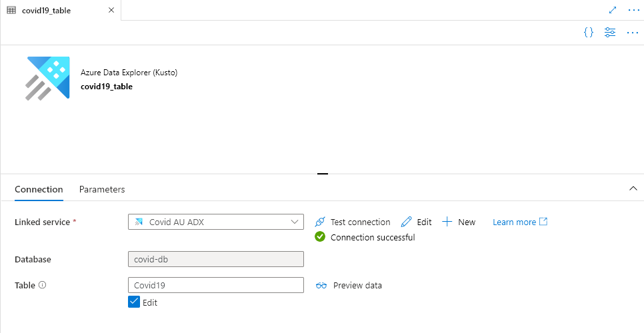Open the Learn more link
644x333 pixels.
514,222
